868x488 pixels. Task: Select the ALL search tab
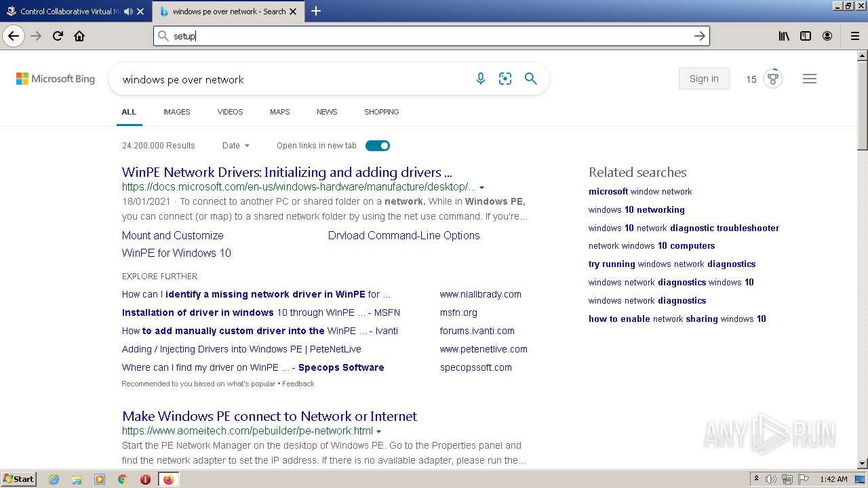tap(129, 112)
